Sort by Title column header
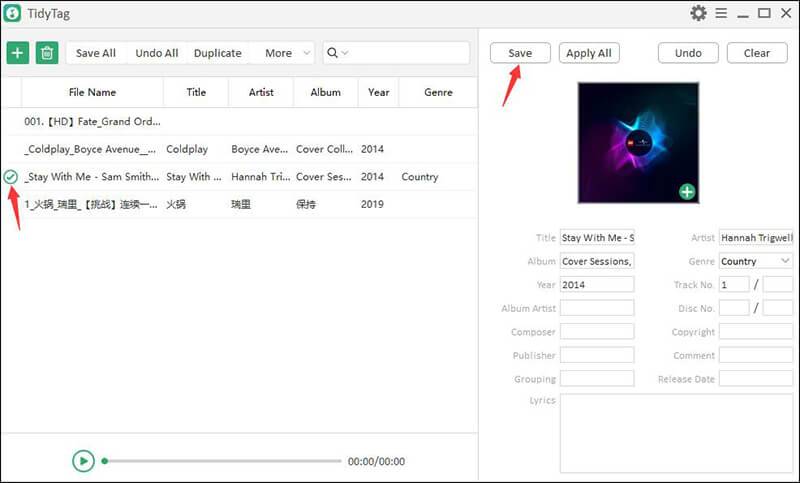 click(x=196, y=92)
